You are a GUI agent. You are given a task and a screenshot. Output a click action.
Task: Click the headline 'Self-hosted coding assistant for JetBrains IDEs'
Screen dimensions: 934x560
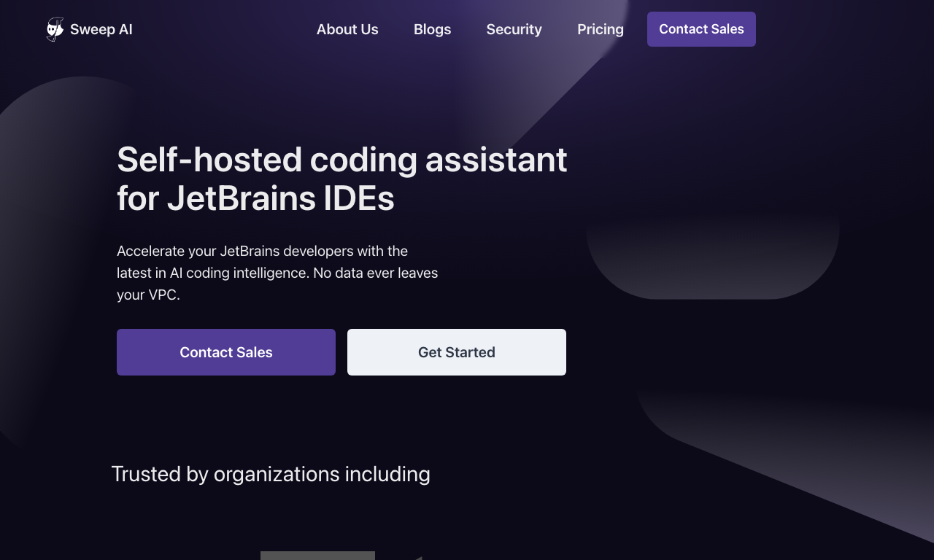[342, 179]
